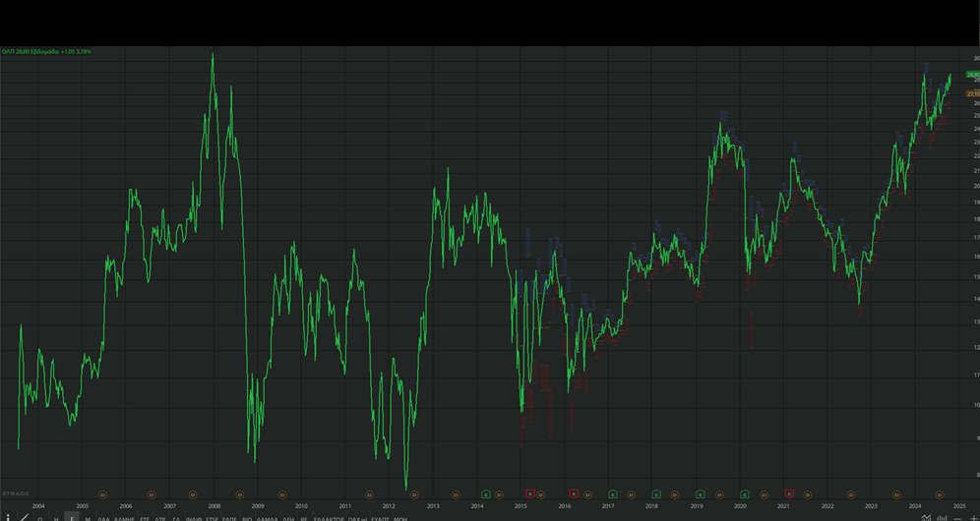980x521 pixels.
Task: Open the FTSE index shortcut
Action: [x=212, y=518]
